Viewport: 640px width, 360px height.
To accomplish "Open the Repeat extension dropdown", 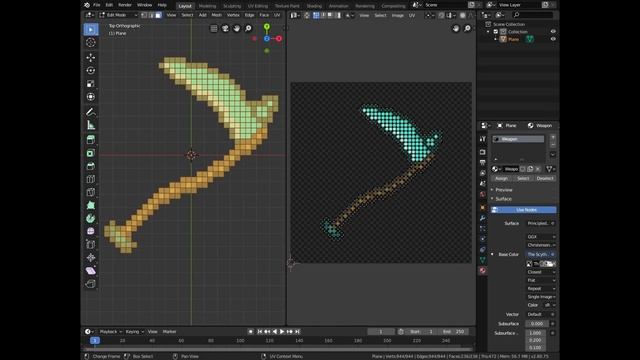I will coord(541,289).
